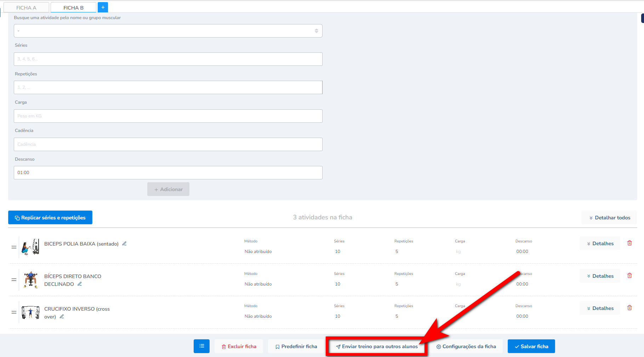Add a new ficha with plus tab
Viewport: 644px width, 357px height.
[103, 7]
